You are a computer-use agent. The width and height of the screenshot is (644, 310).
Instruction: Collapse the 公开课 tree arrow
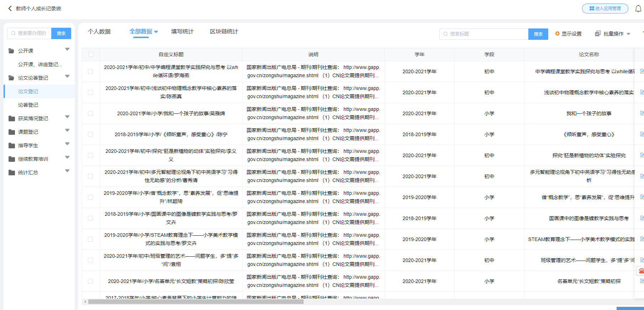point(67,49)
